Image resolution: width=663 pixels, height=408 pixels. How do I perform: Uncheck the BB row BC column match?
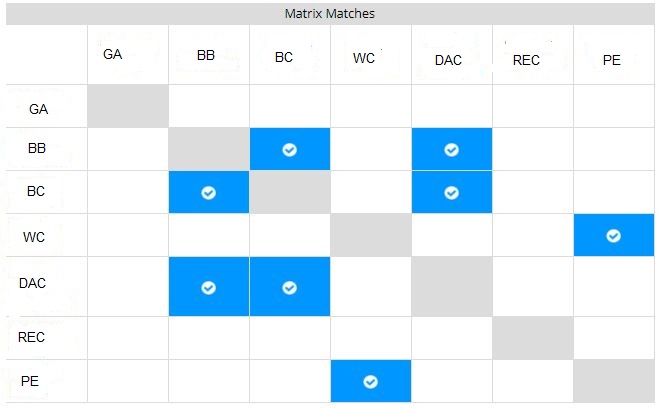(x=289, y=149)
